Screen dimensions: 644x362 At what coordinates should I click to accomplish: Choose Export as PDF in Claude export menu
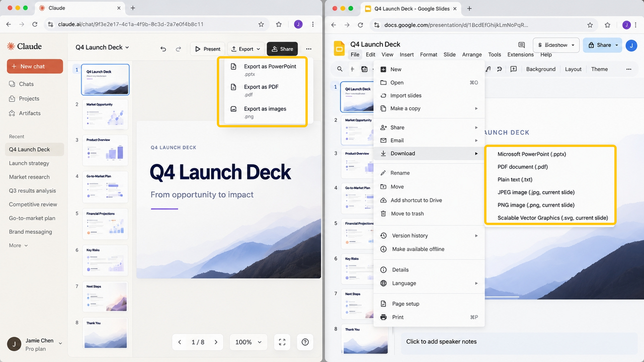(x=265, y=90)
